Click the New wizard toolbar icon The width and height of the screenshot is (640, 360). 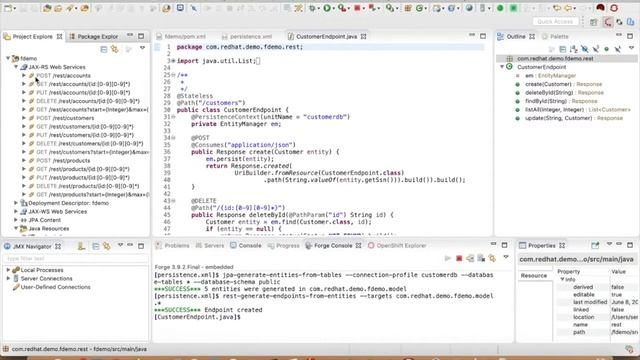8,8
